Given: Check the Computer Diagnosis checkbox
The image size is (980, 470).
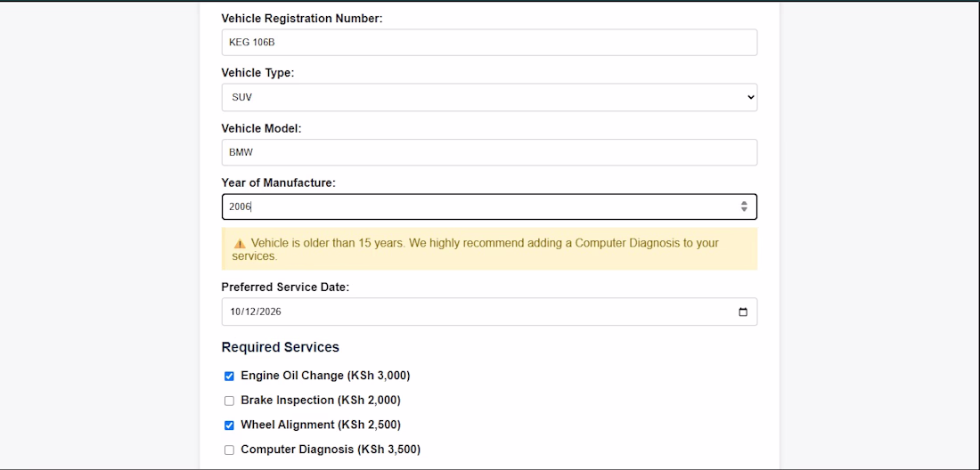Looking at the screenshot, I should click(x=229, y=450).
